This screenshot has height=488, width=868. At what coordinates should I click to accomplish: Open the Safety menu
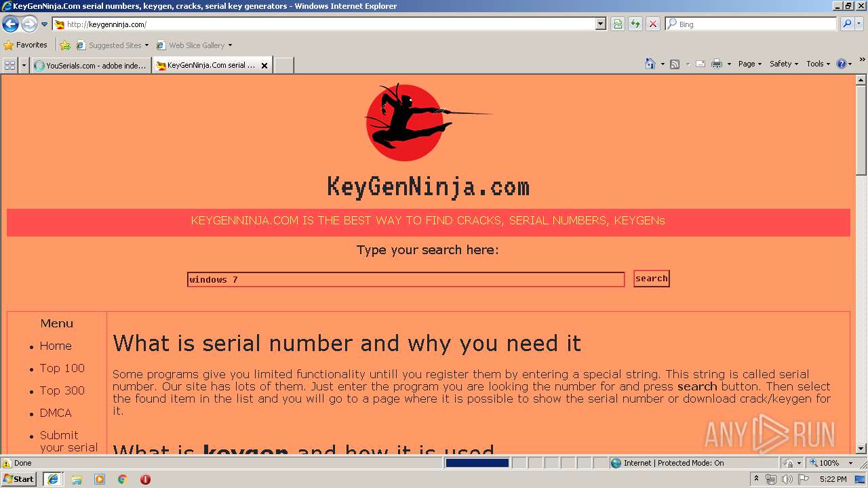point(783,64)
